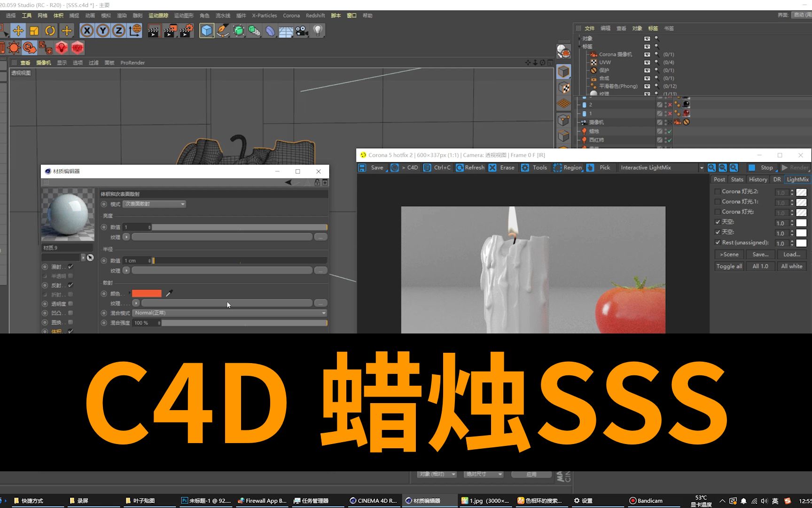812x508 pixels.
Task: Click the orange scatter color swatch
Action: pos(147,294)
